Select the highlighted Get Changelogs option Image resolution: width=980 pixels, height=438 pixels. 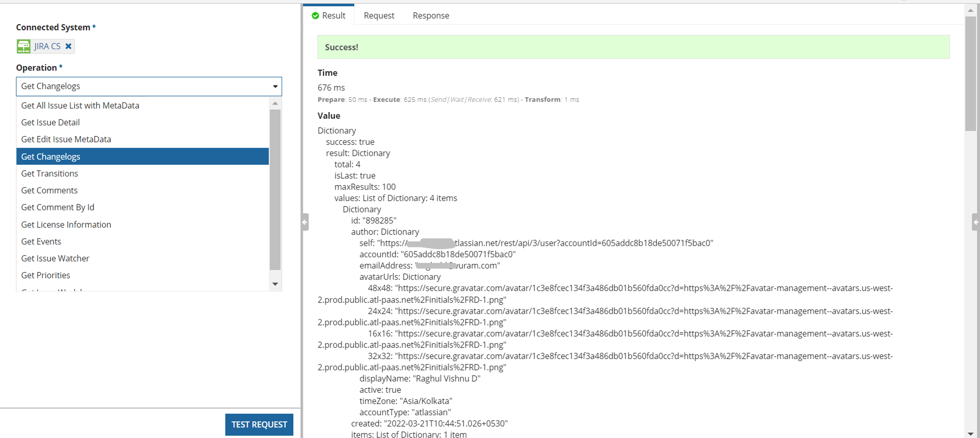143,156
